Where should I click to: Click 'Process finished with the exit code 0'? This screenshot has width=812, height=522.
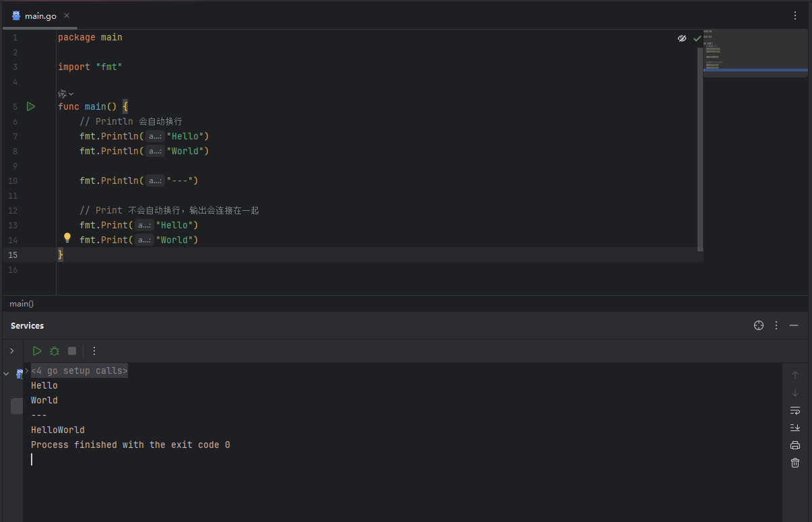[x=131, y=445]
